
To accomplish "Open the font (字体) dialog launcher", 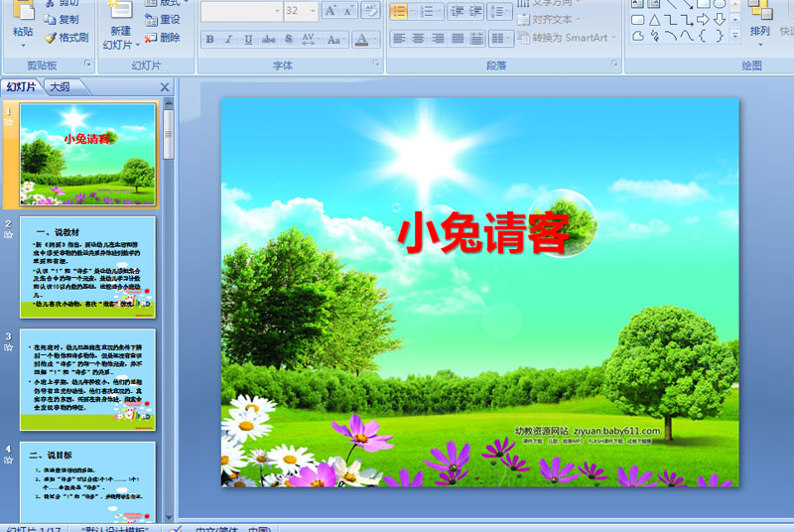I will 376,64.
